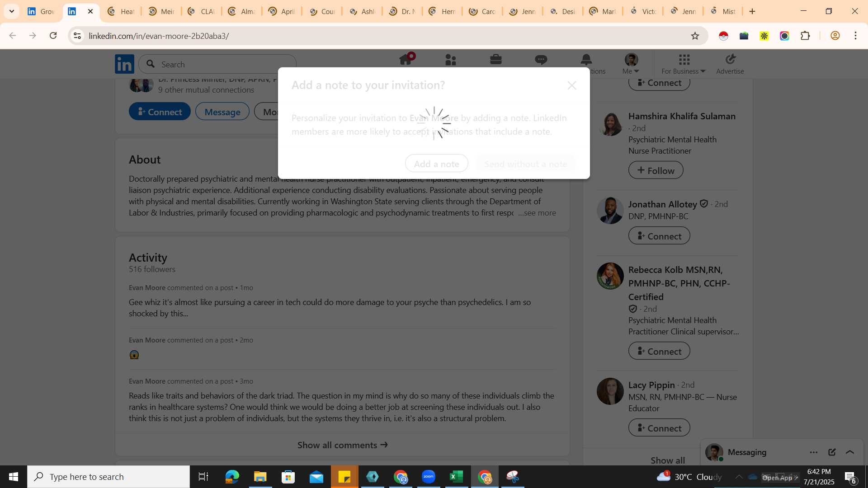Viewport: 868px width, 488px height.
Task: Open Hamshira Khalifa Sulaman's profile name
Action: click(682, 116)
